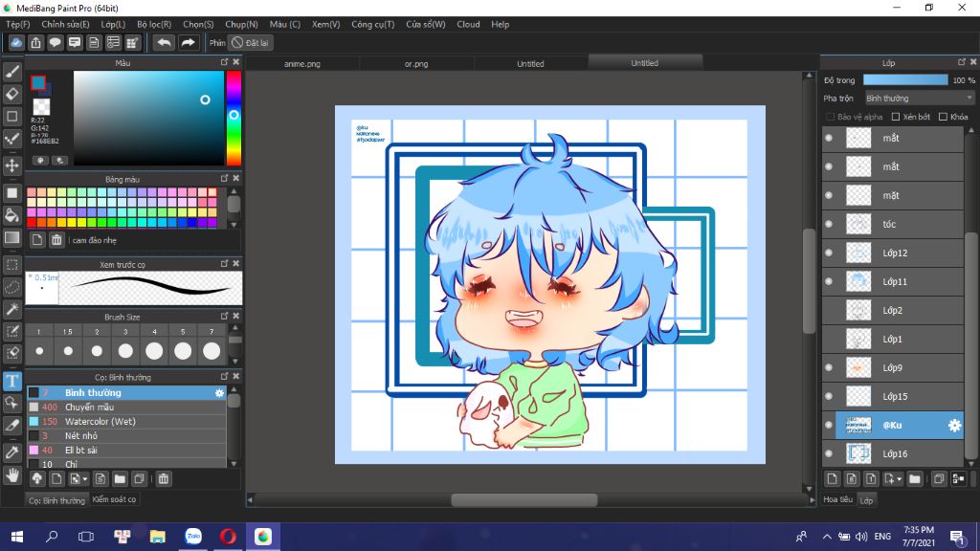Select the Lasso tool
The image size is (980, 551).
click(11, 287)
